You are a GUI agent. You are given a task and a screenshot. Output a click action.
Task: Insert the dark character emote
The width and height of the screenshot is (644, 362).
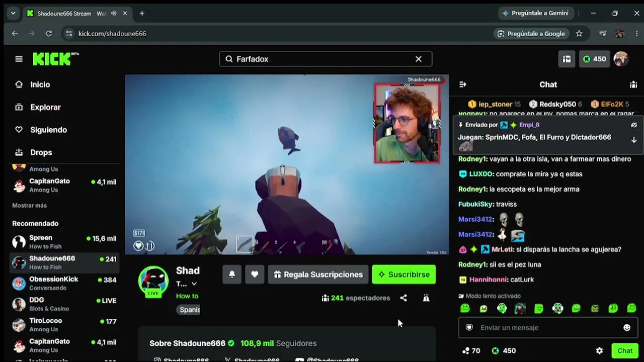pos(520,308)
